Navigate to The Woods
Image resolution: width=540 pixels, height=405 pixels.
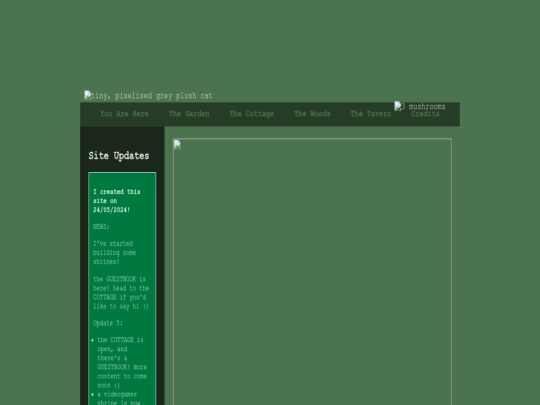coord(312,114)
